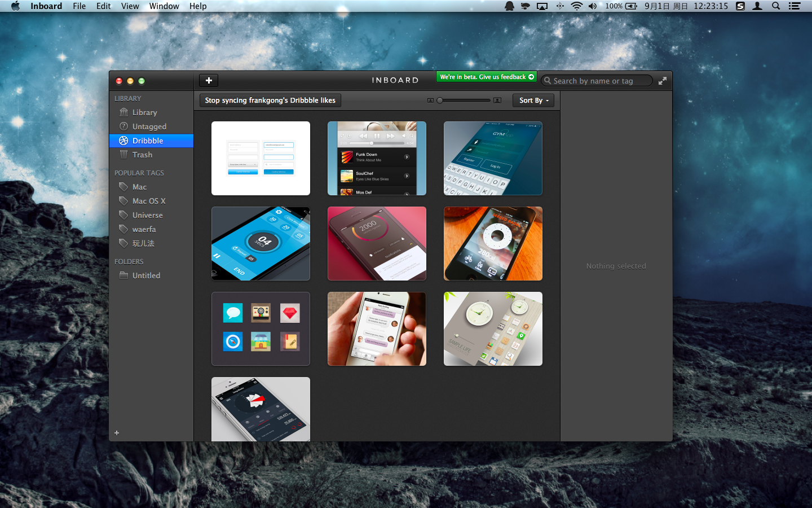
Task: Expand the Sort By dropdown
Action: point(533,100)
